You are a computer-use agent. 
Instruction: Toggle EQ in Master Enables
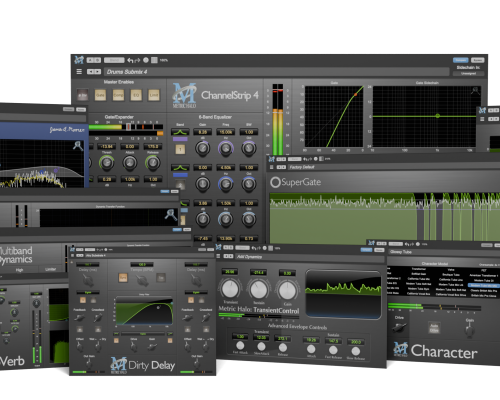(136, 95)
